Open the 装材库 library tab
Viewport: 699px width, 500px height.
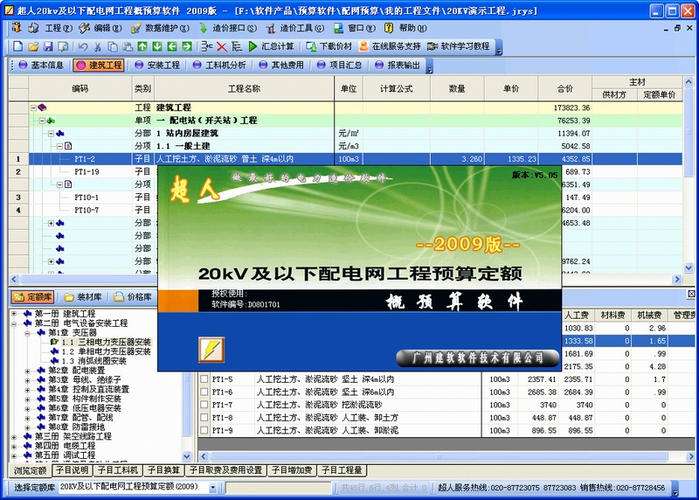coord(83,297)
